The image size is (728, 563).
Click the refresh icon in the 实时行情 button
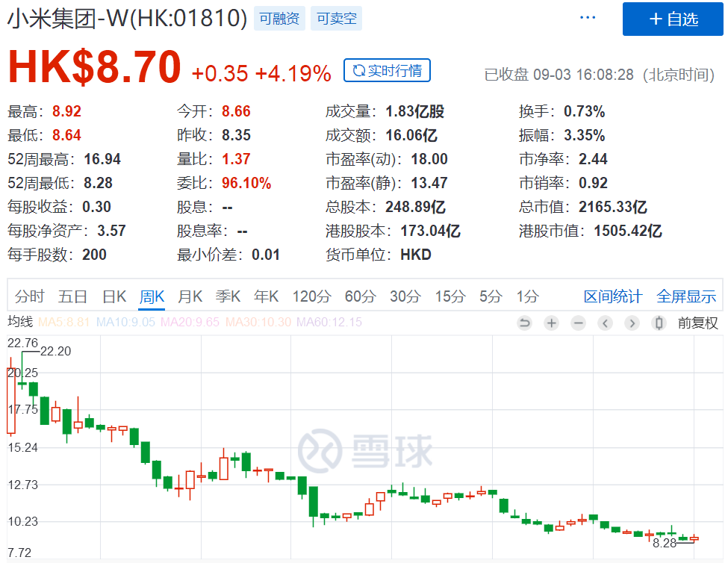tap(357, 70)
